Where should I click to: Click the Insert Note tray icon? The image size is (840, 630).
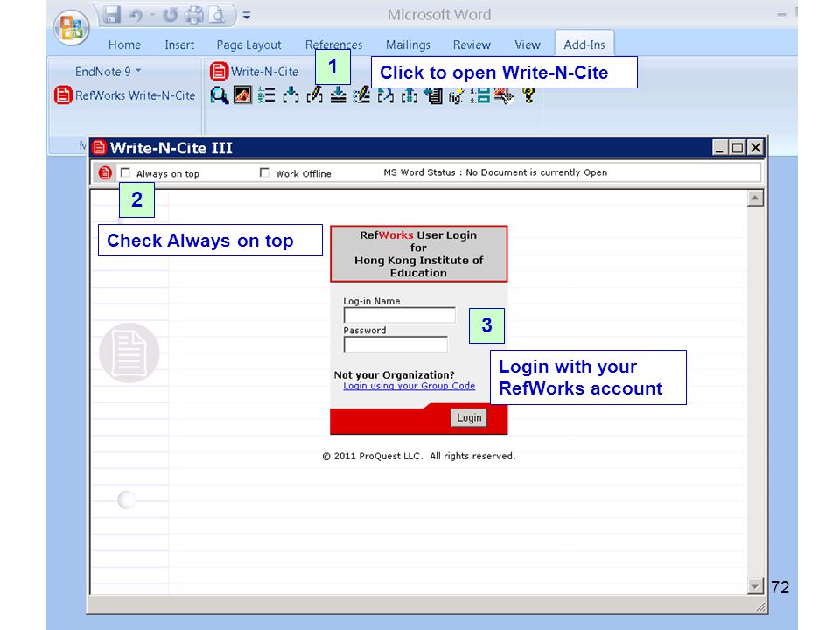[x=338, y=95]
